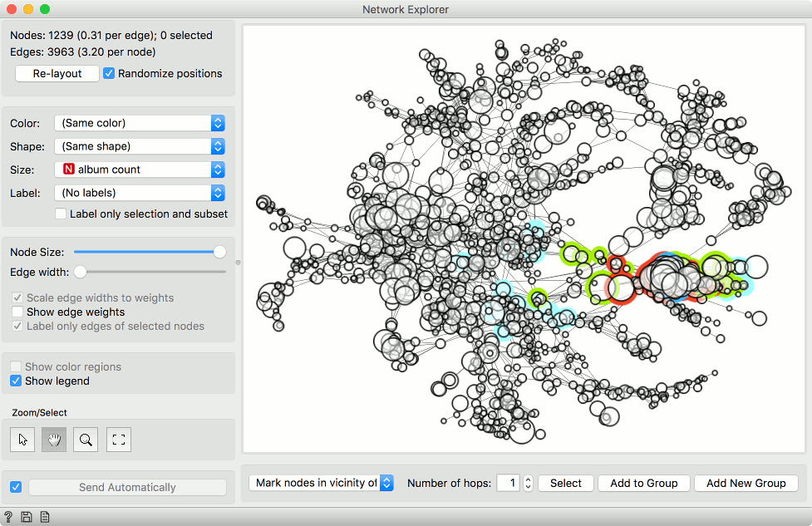Click the Select button near Number of hops
This screenshot has width=812, height=526.
(x=565, y=483)
